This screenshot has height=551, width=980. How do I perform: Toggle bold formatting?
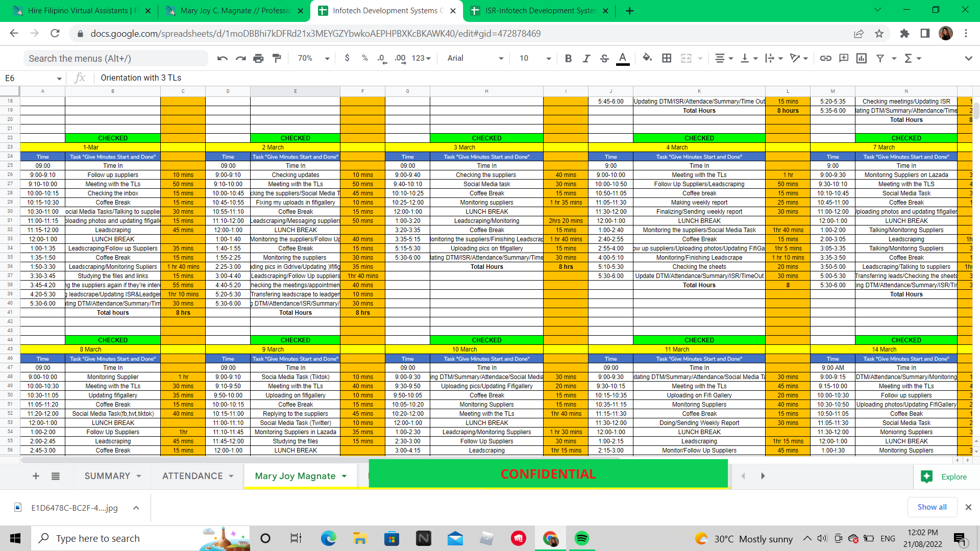568,58
